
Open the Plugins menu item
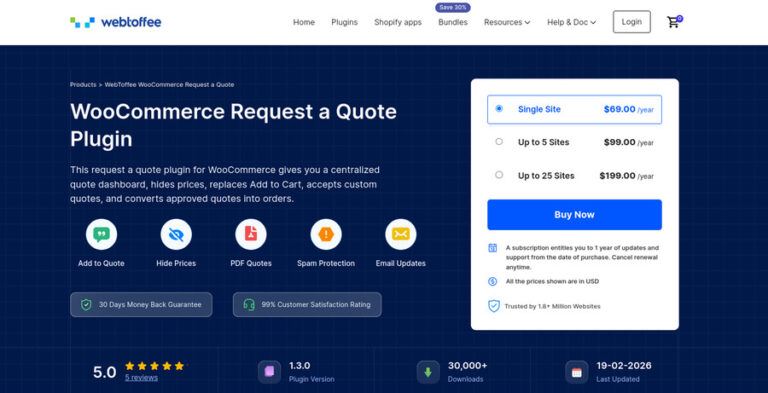[344, 22]
